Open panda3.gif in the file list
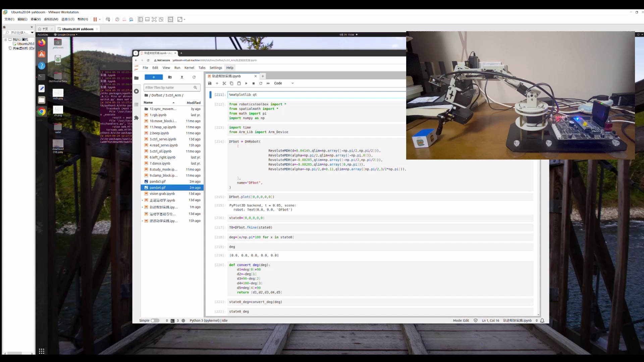The width and height of the screenshot is (644, 362). (x=158, y=182)
